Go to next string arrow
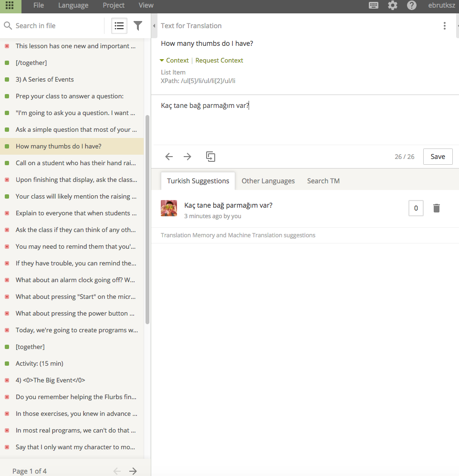Image resolution: width=459 pixels, height=476 pixels. point(188,157)
